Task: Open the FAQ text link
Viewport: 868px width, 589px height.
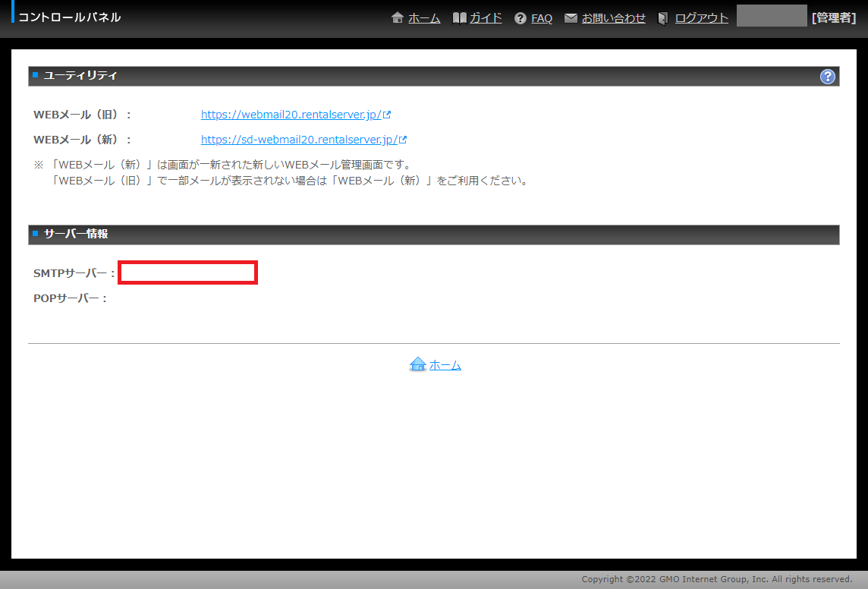Action: point(542,18)
